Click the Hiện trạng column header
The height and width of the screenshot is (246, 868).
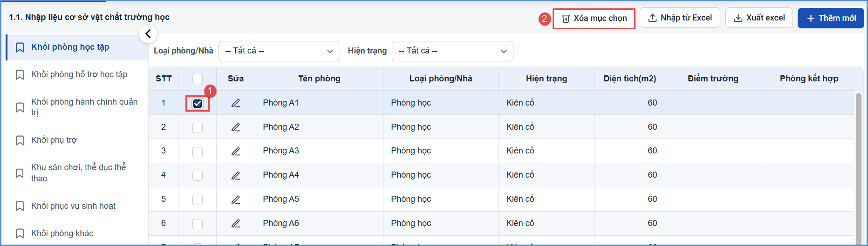click(547, 79)
